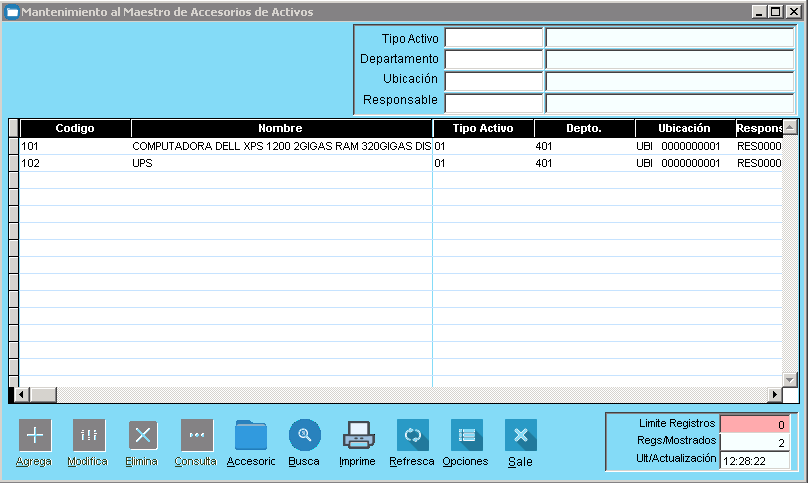Sort by the Nombre column header

[x=280, y=128]
